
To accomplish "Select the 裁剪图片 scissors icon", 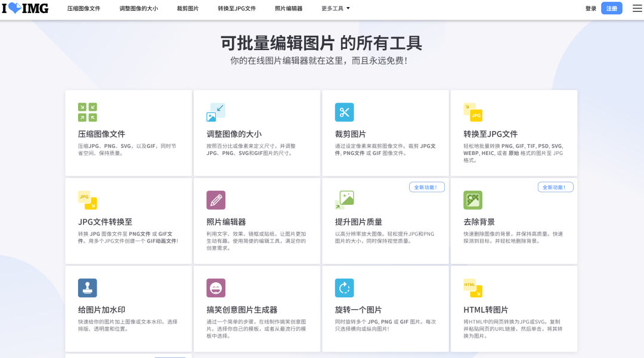I will point(344,111).
